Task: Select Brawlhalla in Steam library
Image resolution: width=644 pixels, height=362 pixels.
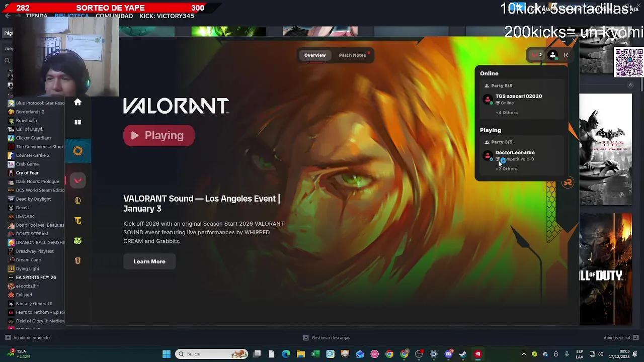Action: point(26,121)
